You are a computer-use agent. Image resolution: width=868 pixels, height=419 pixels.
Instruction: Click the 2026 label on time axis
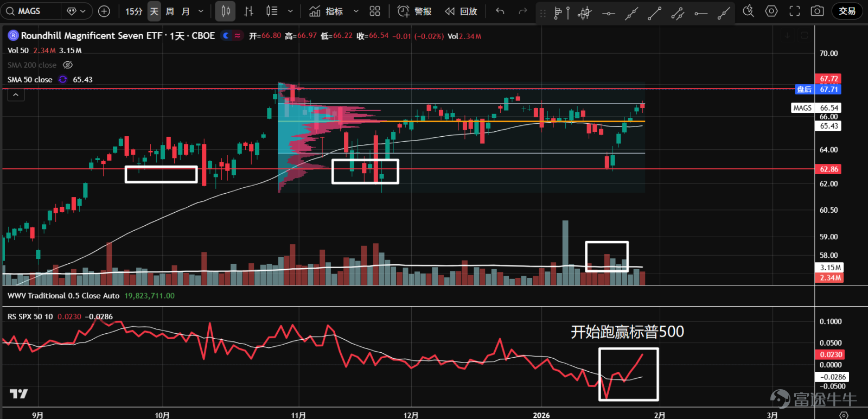(x=541, y=415)
